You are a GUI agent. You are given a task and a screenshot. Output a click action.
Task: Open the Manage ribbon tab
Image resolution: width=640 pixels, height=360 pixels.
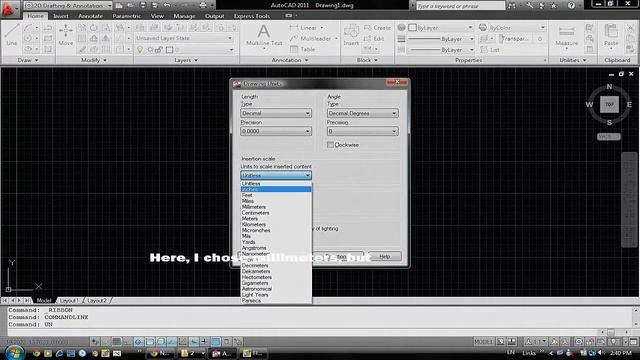(x=184, y=16)
